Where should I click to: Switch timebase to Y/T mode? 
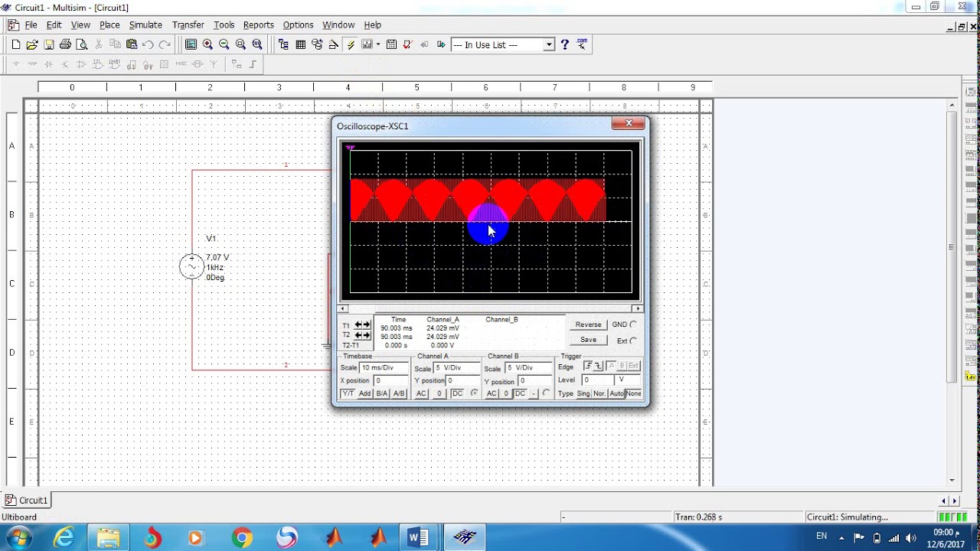point(348,393)
